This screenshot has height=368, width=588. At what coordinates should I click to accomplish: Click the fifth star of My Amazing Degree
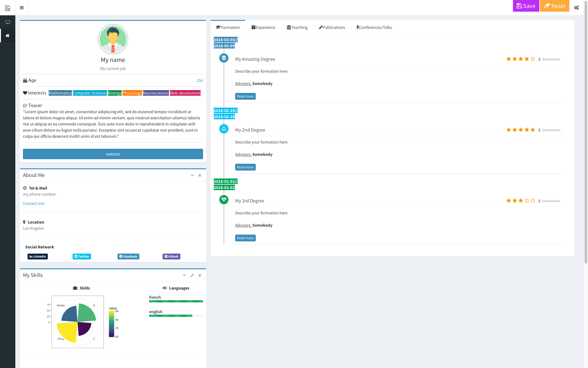(x=533, y=59)
